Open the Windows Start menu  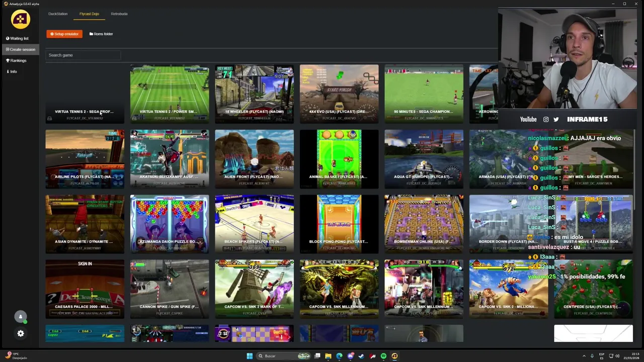[x=250, y=356]
